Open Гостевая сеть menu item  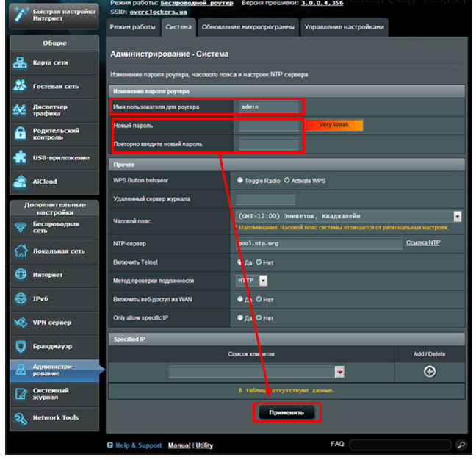point(54,87)
